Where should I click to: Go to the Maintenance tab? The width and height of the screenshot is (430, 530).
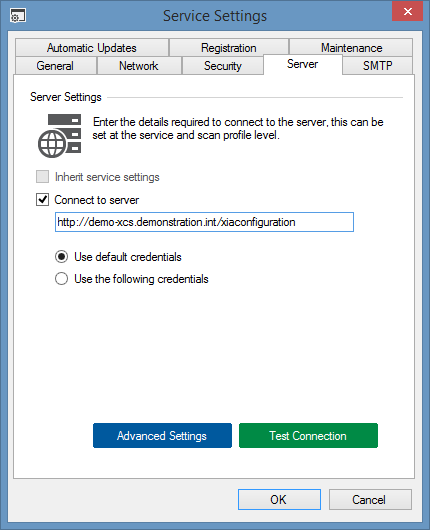click(351, 48)
